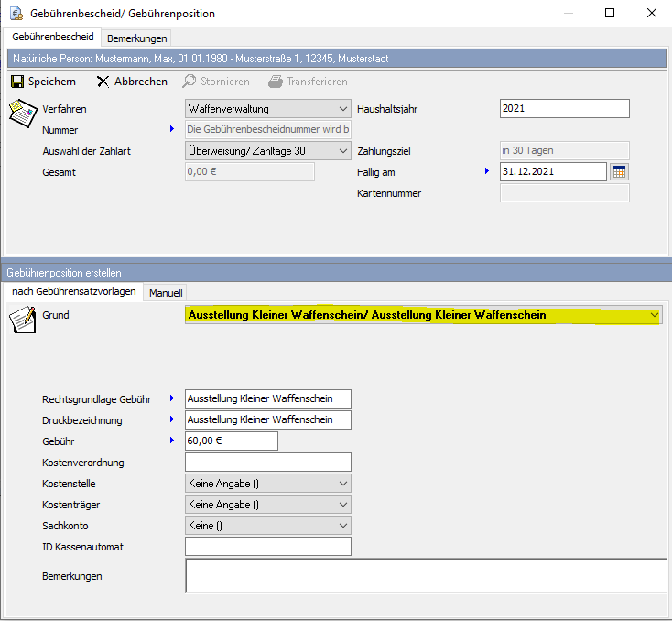Click into the Kostenverordnung text field
Viewport: 672px width, 621px height.
pyautogui.click(x=267, y=463)
